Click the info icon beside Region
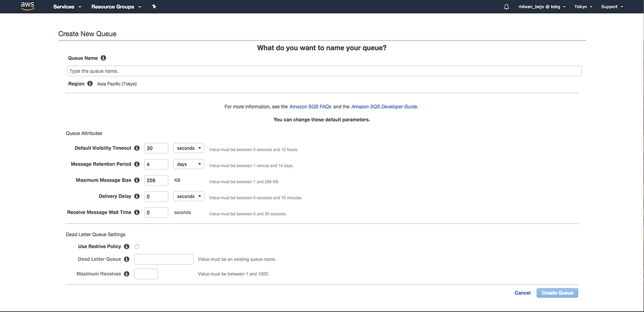Screen dimensions: 644x312 click(91, 84)
